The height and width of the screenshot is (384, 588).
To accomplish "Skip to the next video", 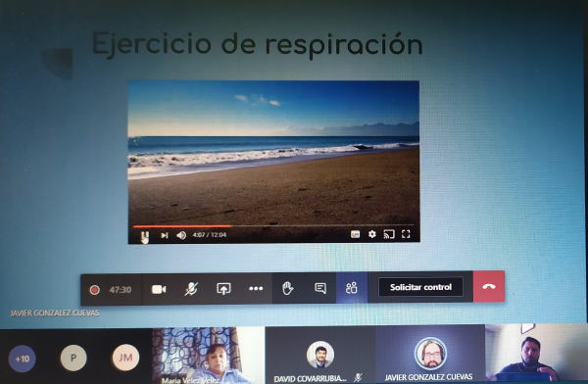I will click(165, 235).
